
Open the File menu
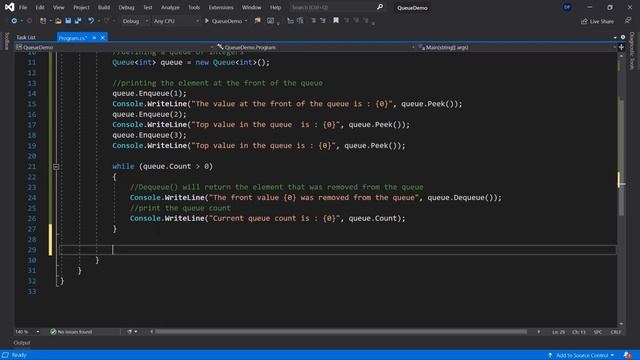coord(23,7)
